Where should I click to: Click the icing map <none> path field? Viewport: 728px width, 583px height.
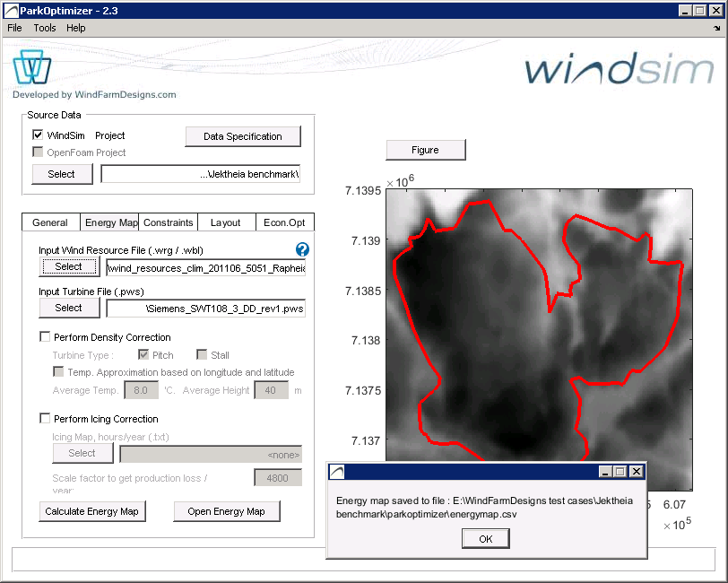point(211,455)
